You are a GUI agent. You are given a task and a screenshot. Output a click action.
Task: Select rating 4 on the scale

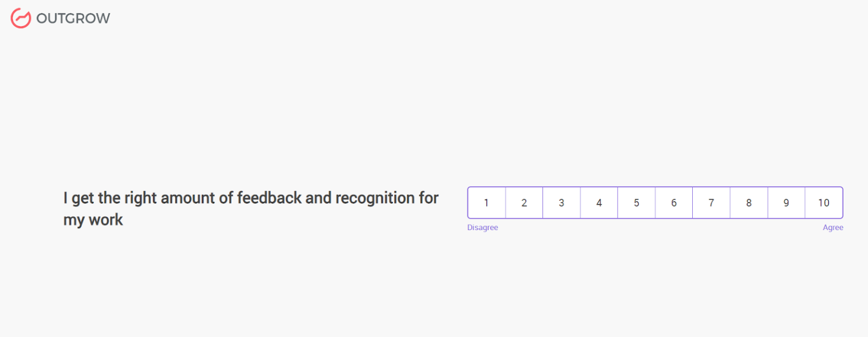point(599,202)
